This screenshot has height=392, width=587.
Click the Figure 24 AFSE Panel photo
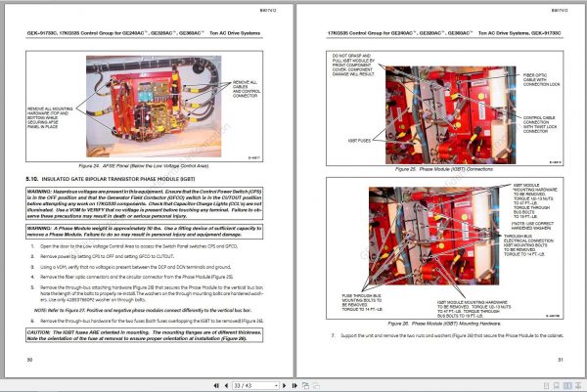(x=154, y=107)
